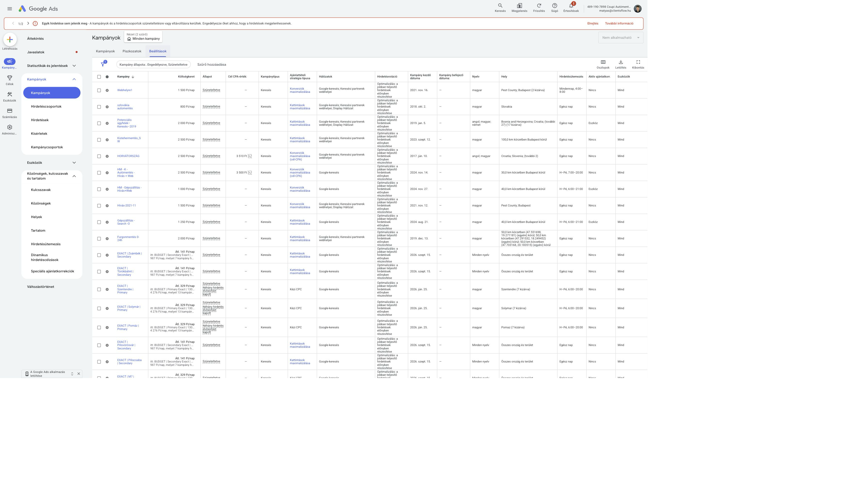The width and height of the screenshot is (863, 504).
Task: Select the Beállítások tab
Action: tap(158, 51)
